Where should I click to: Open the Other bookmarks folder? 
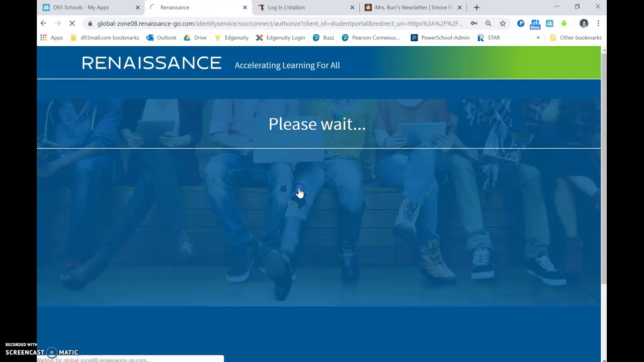tap(576, 38)
